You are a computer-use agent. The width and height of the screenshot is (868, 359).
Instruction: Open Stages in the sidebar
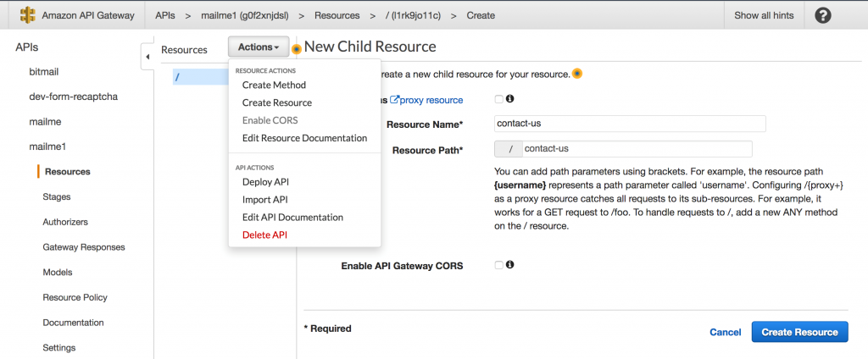pyautogui.click(x=57, y=197)
